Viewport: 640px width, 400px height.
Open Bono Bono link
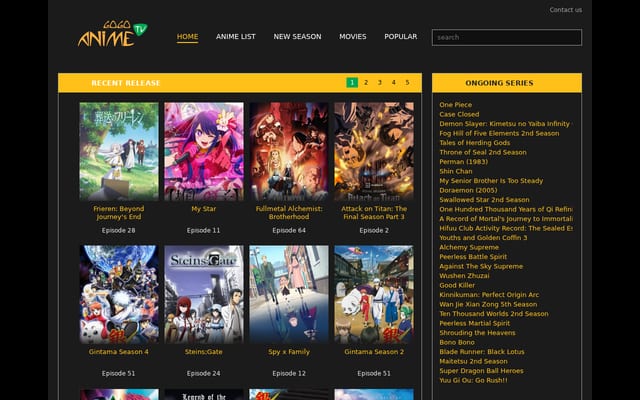[x=457, y=342]
